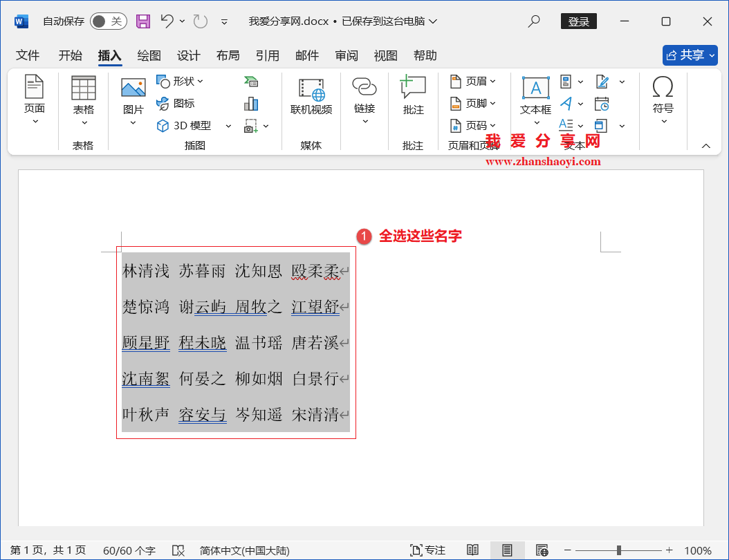Screen dimensions: 729x560
Task: Switch to the 设计 (Design) tab
Action: coord(188,55)
